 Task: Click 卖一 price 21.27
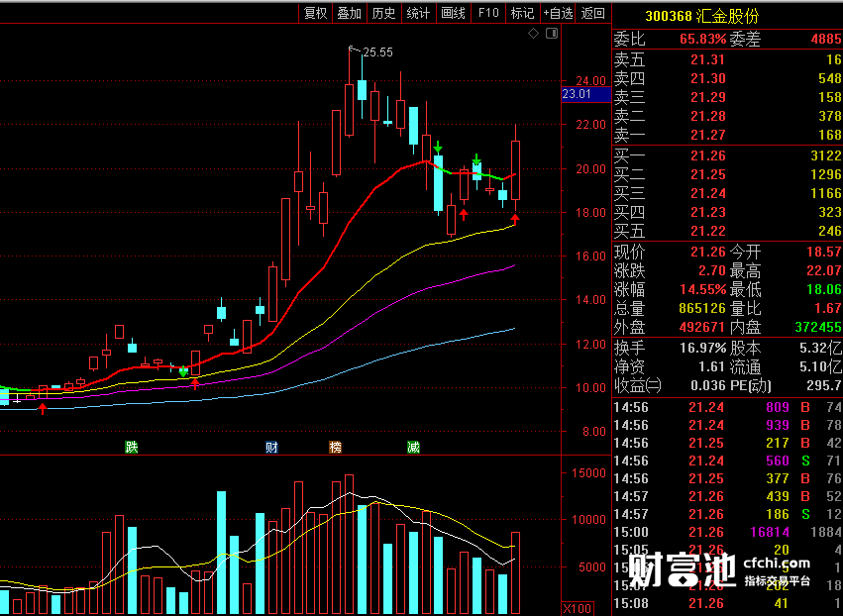point(707,135)
